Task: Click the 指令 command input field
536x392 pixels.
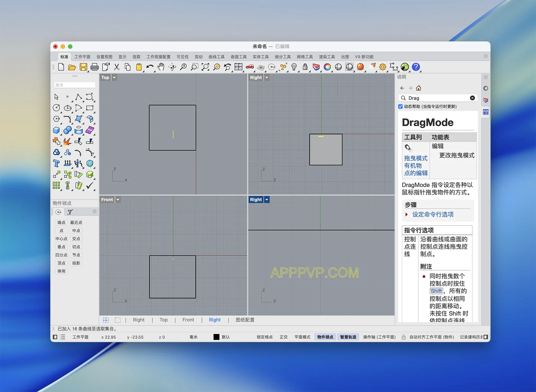Action: (x=74, y=85)
